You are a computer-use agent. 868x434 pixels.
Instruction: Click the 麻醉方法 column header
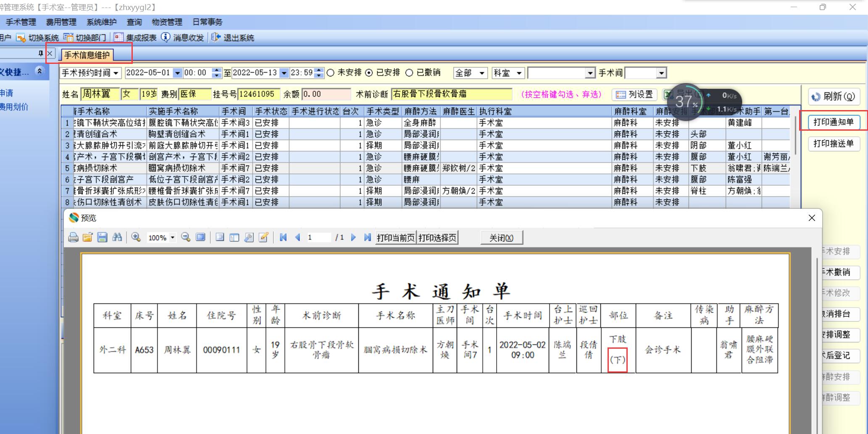(421, 111)
